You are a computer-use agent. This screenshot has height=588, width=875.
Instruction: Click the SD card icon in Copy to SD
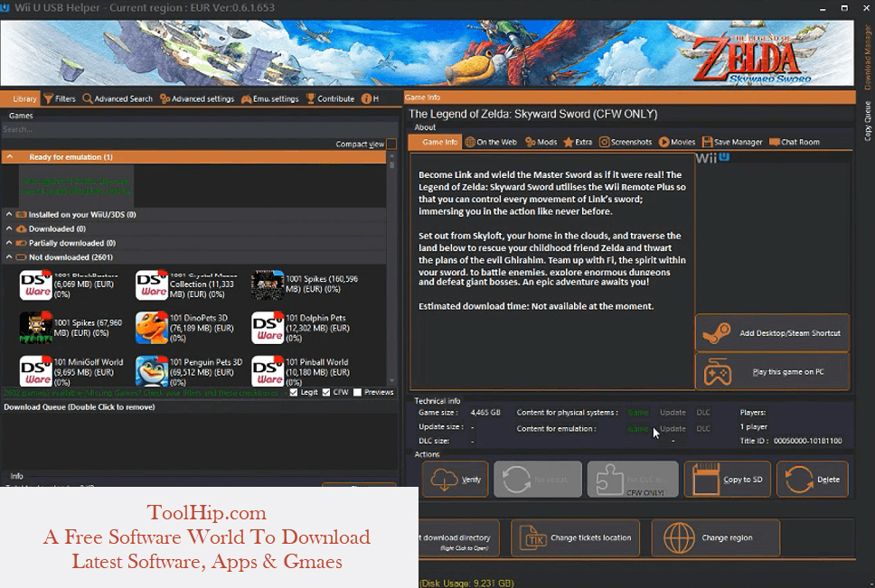706,480
